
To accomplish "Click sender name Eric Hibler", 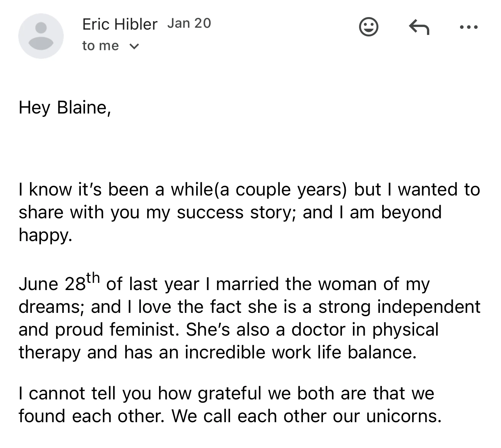I will [x=120, y=24].
